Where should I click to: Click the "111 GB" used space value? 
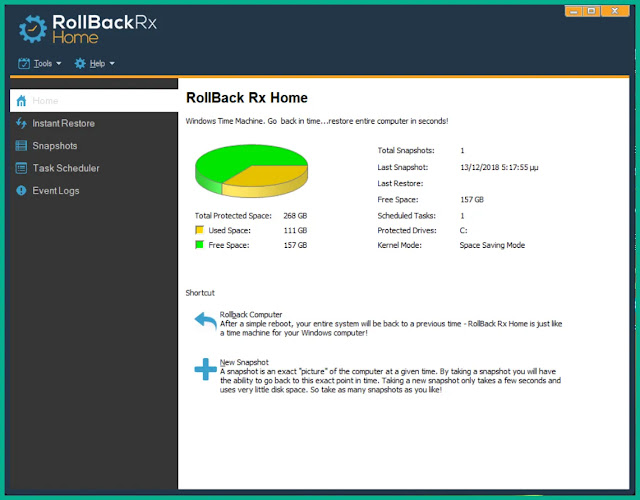(x=295, y=230)
